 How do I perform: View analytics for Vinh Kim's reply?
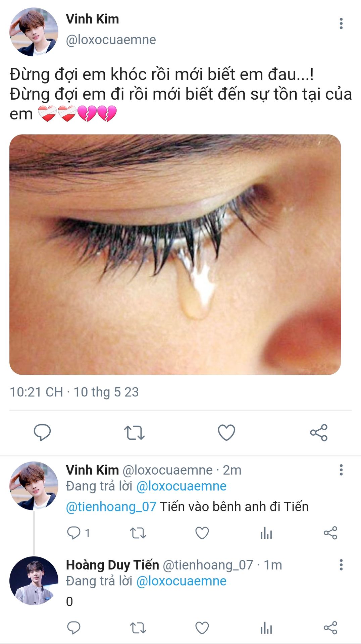[x=266, y=533]
